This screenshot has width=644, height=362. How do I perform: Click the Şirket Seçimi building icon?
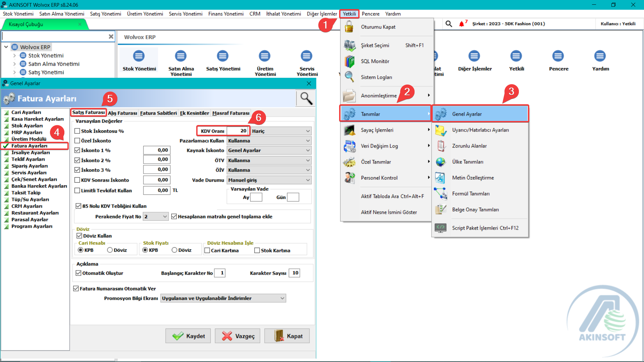pyautogui.click(x=349, y=45)
